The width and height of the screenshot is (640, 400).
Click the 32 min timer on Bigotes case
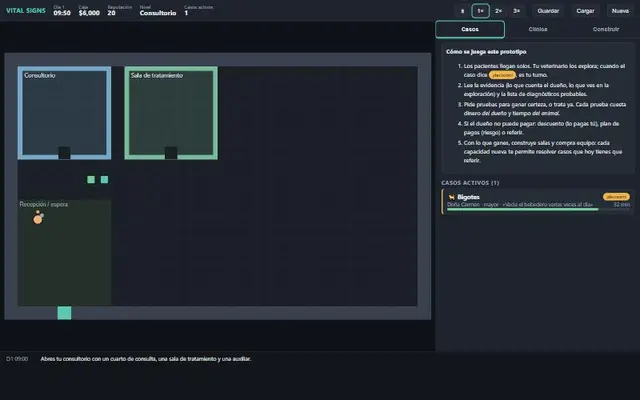[622, 204]
